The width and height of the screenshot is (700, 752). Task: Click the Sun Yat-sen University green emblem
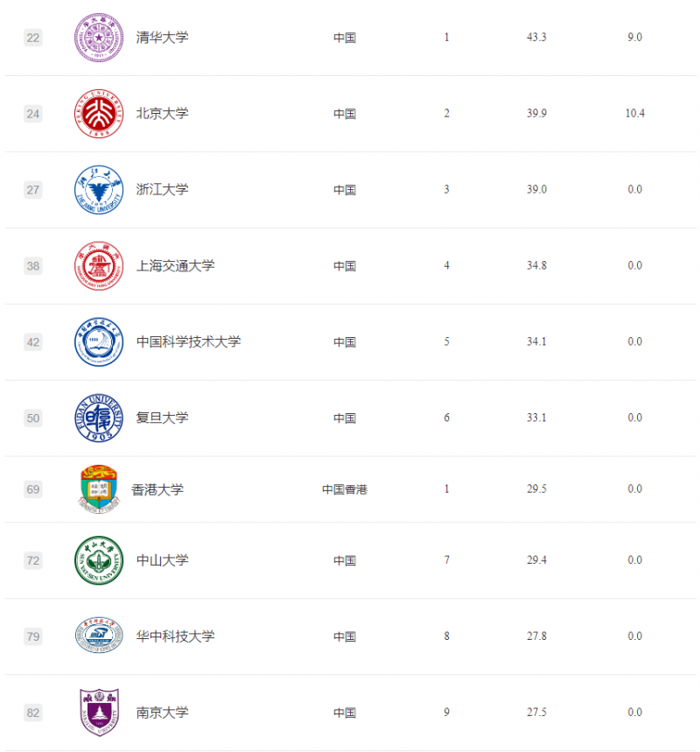[99, 560]
